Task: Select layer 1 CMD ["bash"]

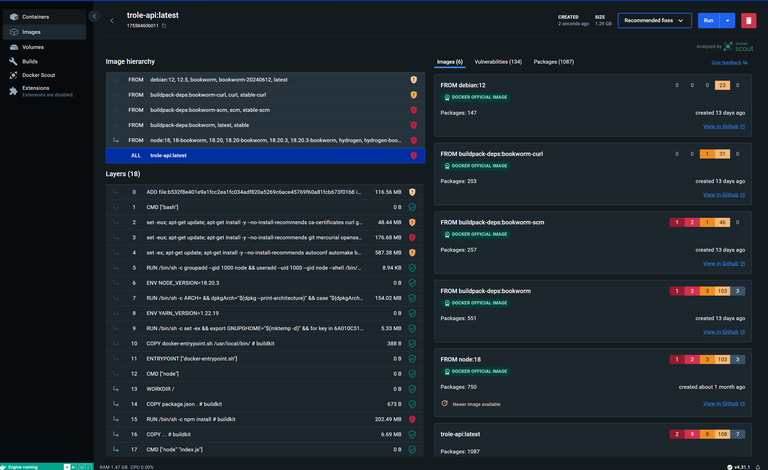Action: [x=265, y=207]
